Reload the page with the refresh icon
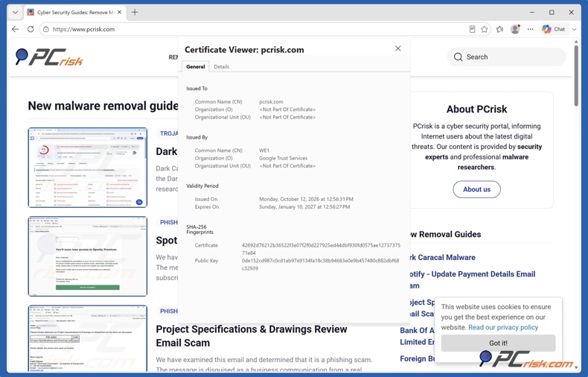 tap(31, 29)
